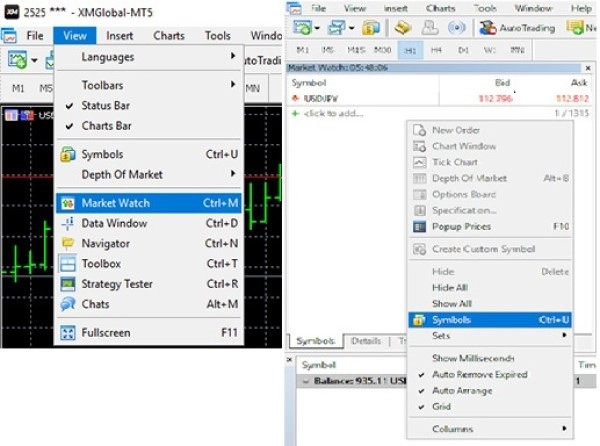Open profiles dropdown arrow in right toolbar
The width and height of the screenshot is (600, 446).
point(351,28)
